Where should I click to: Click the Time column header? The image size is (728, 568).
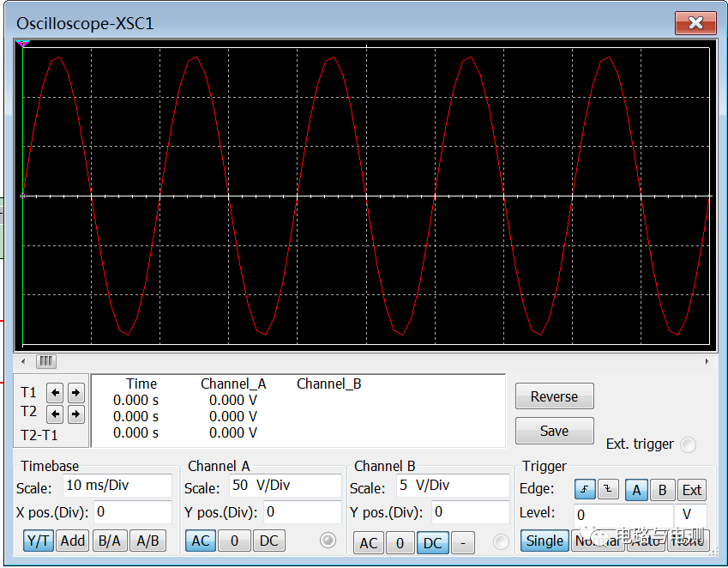click(141, 384)
